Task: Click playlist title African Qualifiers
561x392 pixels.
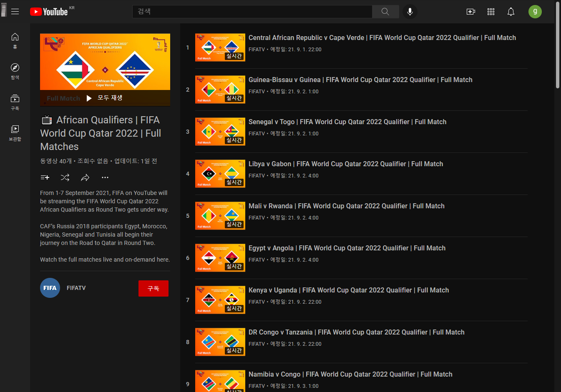Action: (x=101, y=133)
